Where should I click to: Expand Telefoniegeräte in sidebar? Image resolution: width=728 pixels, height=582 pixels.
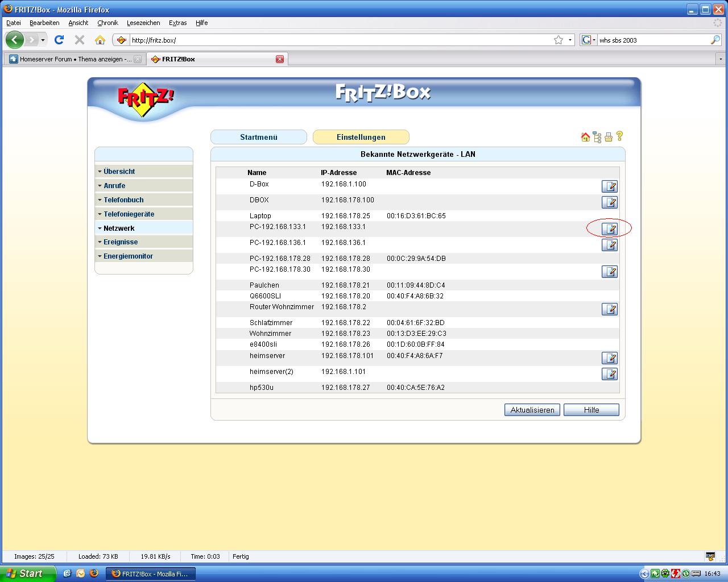tap(129, 214)
